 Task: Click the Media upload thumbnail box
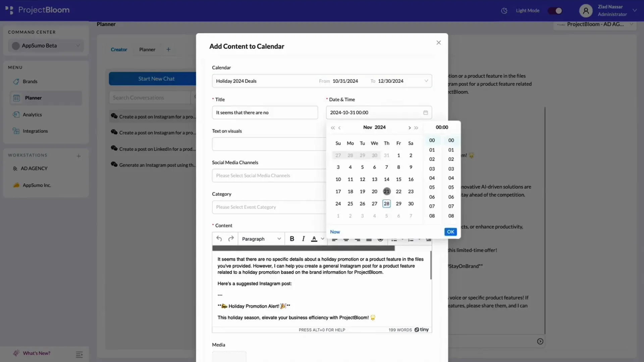click(229, 357)
